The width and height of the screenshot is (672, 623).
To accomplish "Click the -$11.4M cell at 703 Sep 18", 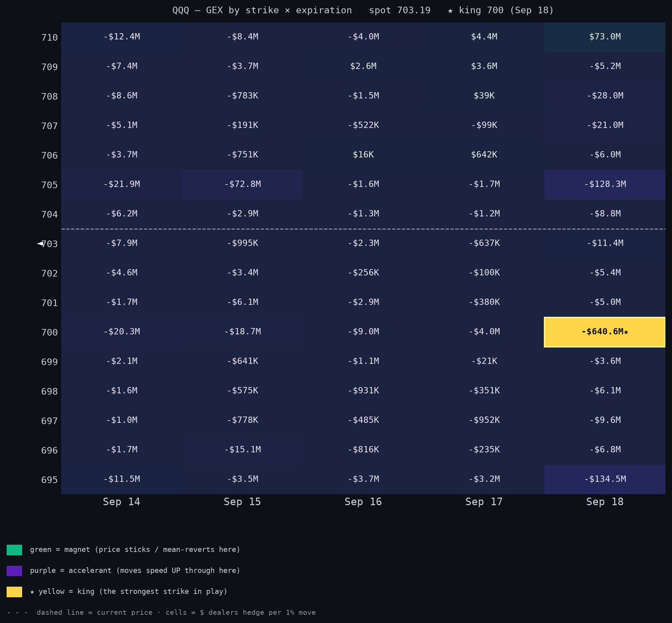I will 605,243.
